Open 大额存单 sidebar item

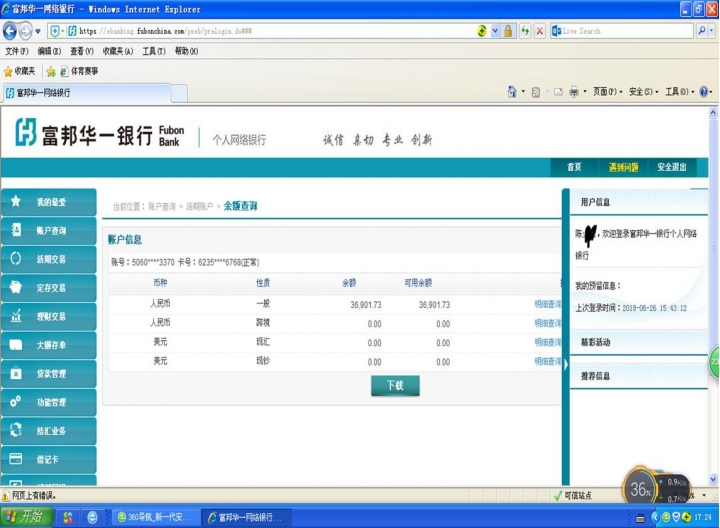click(x=49, y=345)
